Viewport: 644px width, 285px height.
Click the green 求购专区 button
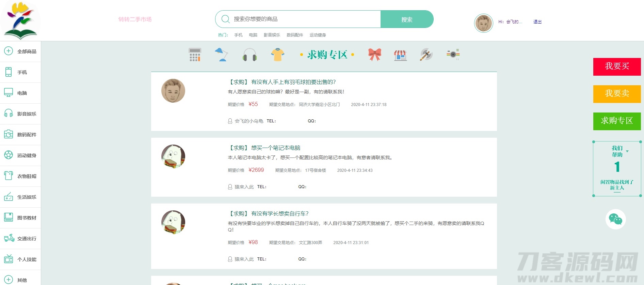pos(617,121)
